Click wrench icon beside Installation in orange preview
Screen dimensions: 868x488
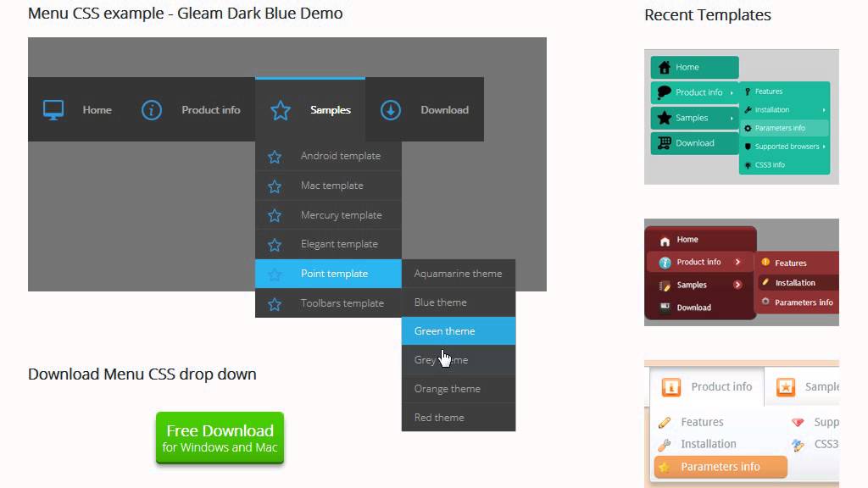click(x=665, y=444)
